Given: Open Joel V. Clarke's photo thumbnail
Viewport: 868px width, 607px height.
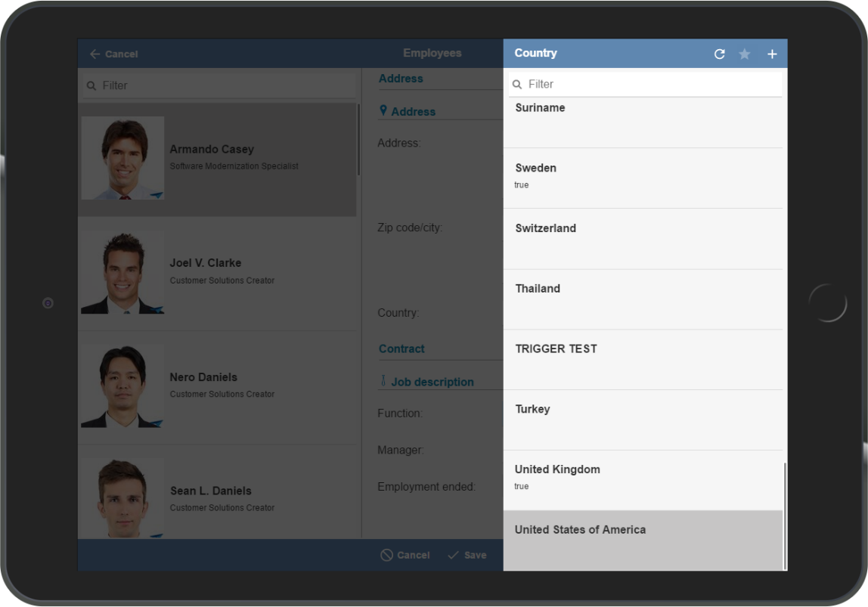Looking at the screenshot, I should tap(122, 272).
